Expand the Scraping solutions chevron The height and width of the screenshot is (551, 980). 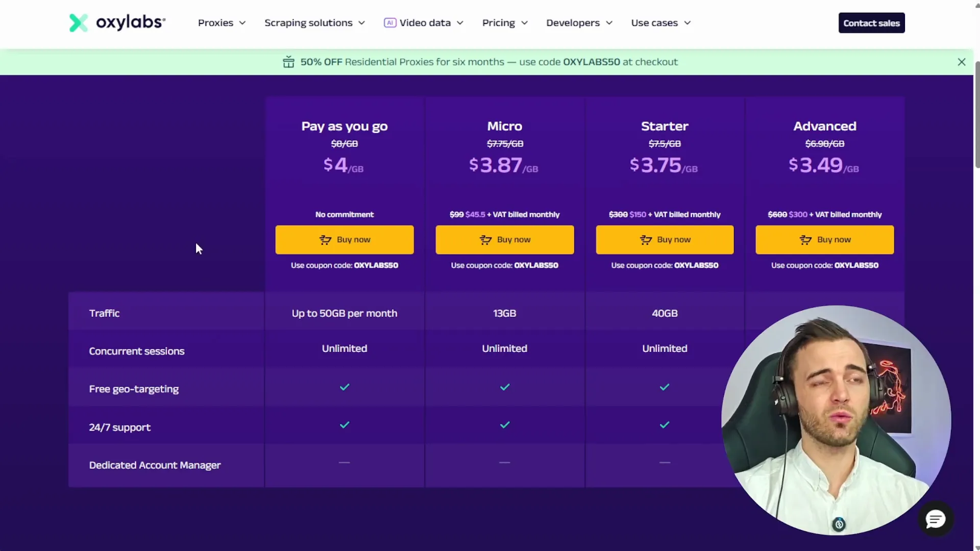click(x=361, y=23)
